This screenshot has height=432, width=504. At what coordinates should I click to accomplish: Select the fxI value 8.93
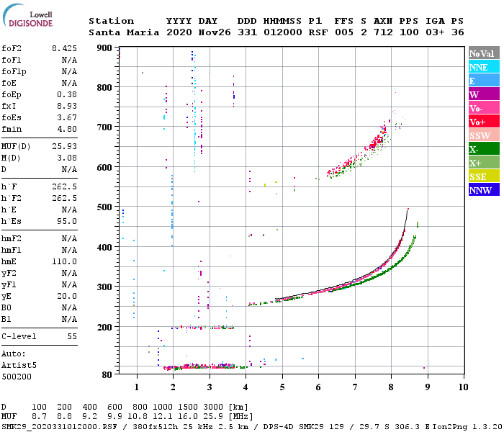coord(67,106)
